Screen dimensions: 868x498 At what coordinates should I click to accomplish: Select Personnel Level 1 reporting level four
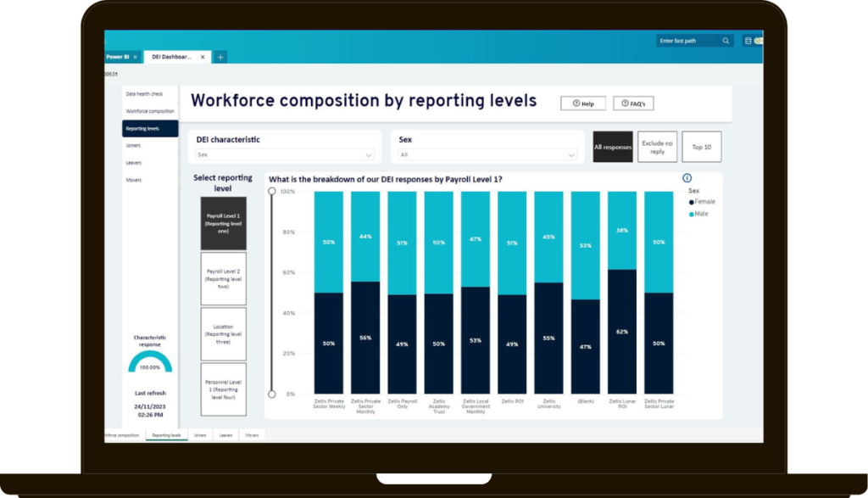tap(223, 389)
